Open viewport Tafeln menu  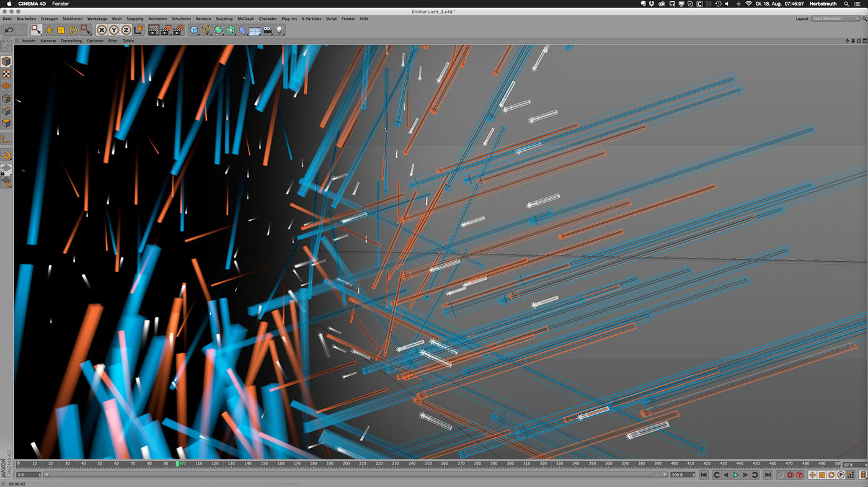coord(128,41)
